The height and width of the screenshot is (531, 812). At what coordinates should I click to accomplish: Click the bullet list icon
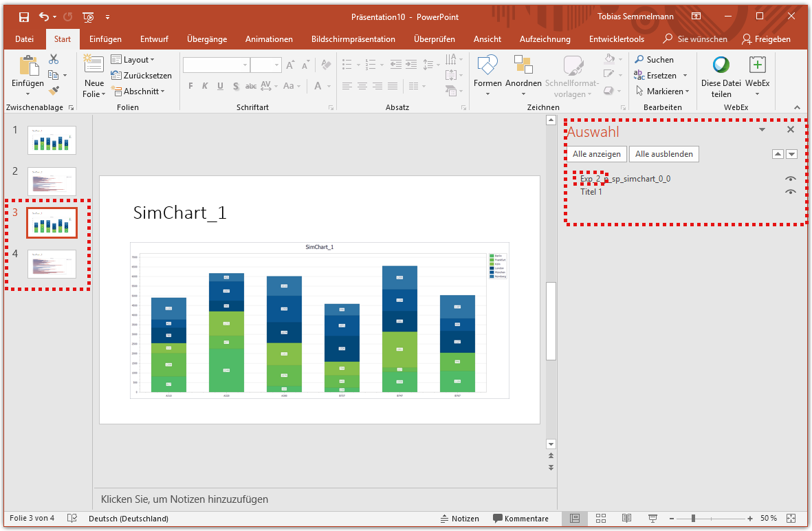point(347,65)
